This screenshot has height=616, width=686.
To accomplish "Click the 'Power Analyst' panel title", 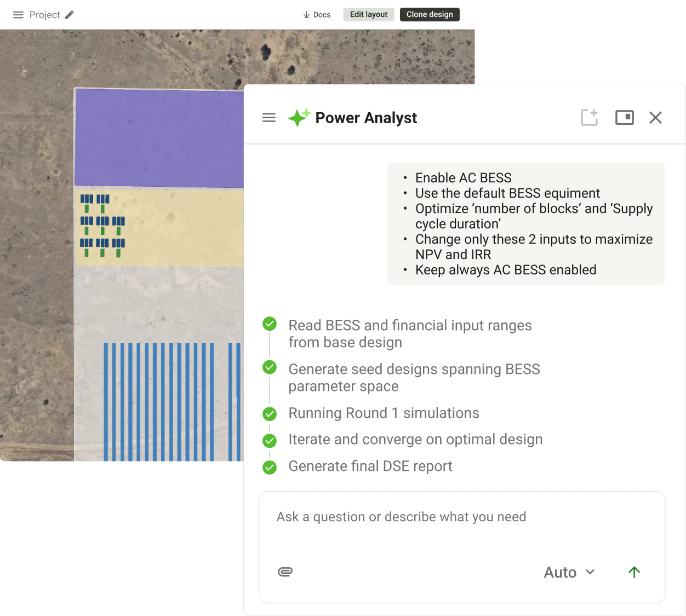I will tap(366, 118).
